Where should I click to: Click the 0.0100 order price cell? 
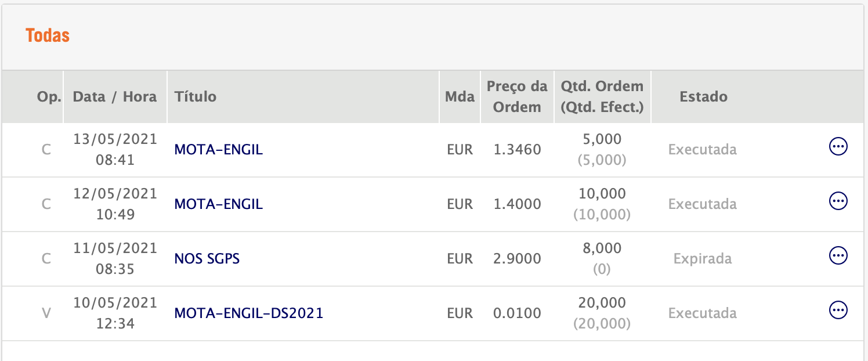(x=517, y=313)
